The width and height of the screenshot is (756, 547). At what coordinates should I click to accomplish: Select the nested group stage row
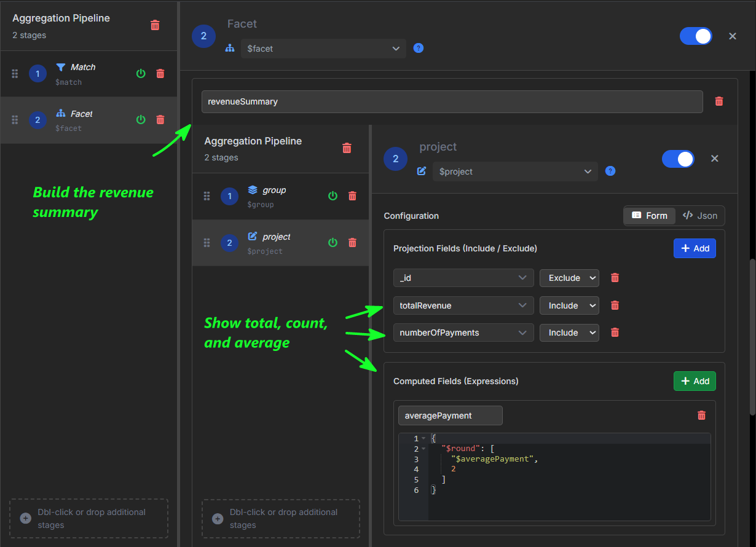280,197
